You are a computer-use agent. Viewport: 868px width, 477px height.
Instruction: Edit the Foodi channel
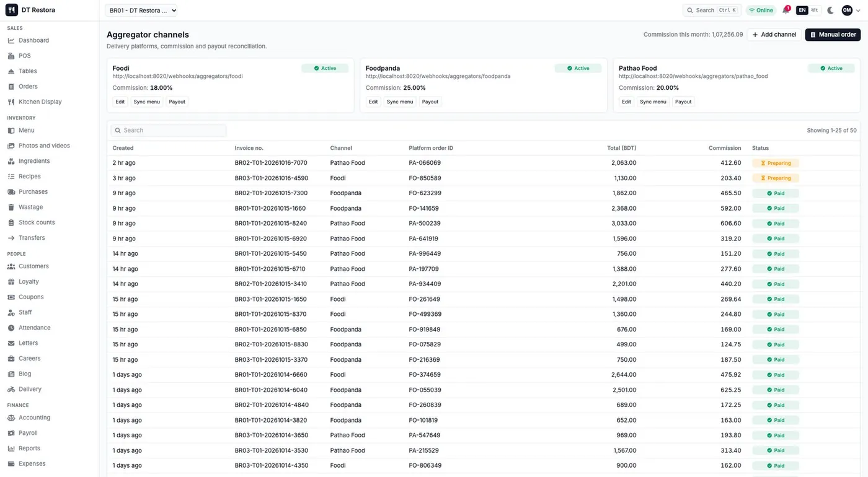pos(120,102)
